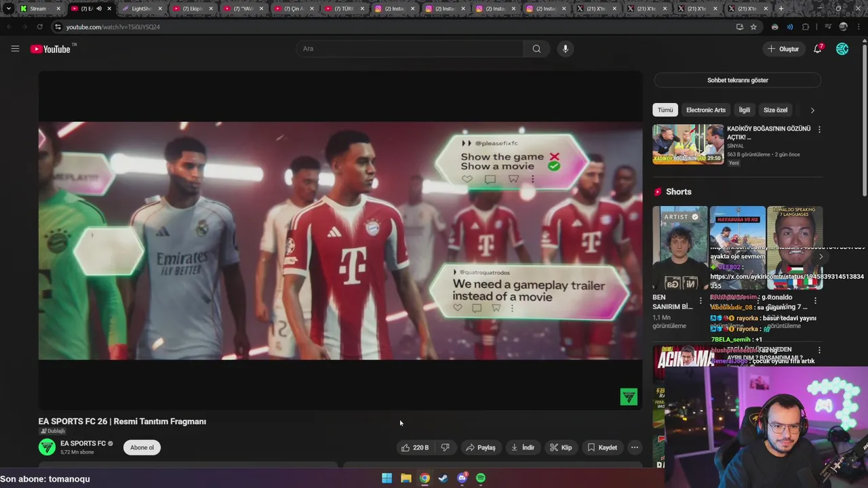Screen dimensions: 868x488
Task: Switch to the (7) Ekip browser tab
Action: pos(192,9)
